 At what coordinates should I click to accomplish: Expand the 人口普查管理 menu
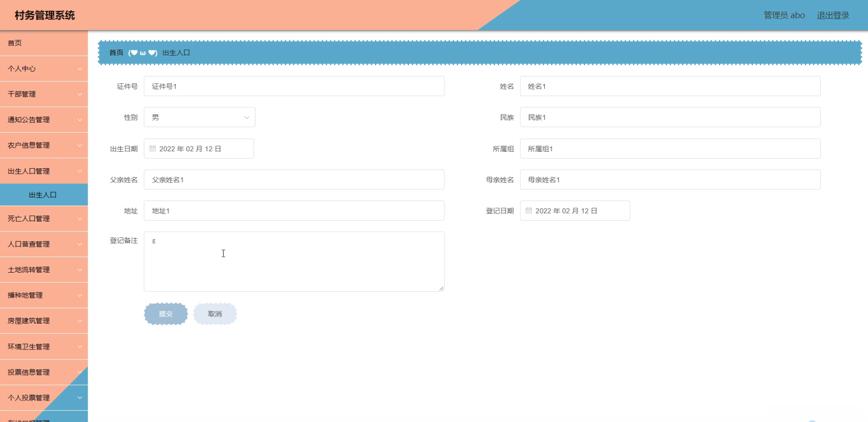(x=44, y=244)
